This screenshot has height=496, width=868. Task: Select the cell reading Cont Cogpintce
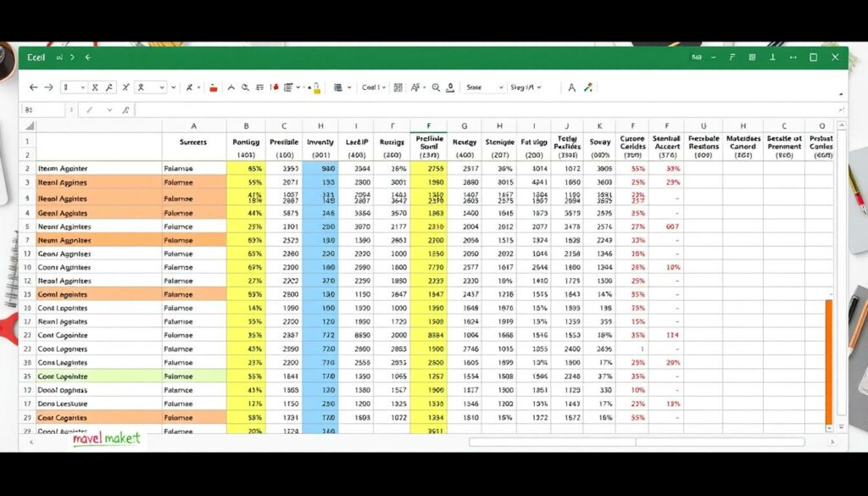tap(99, 336)
